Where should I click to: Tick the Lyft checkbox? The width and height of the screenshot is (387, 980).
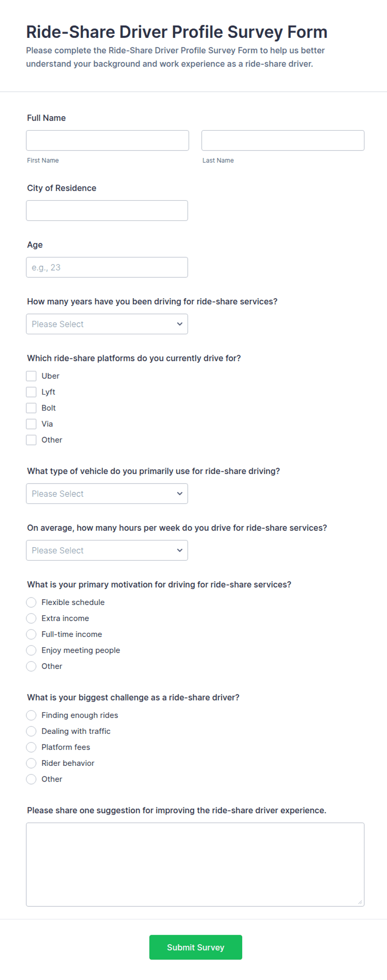(31, 392)
